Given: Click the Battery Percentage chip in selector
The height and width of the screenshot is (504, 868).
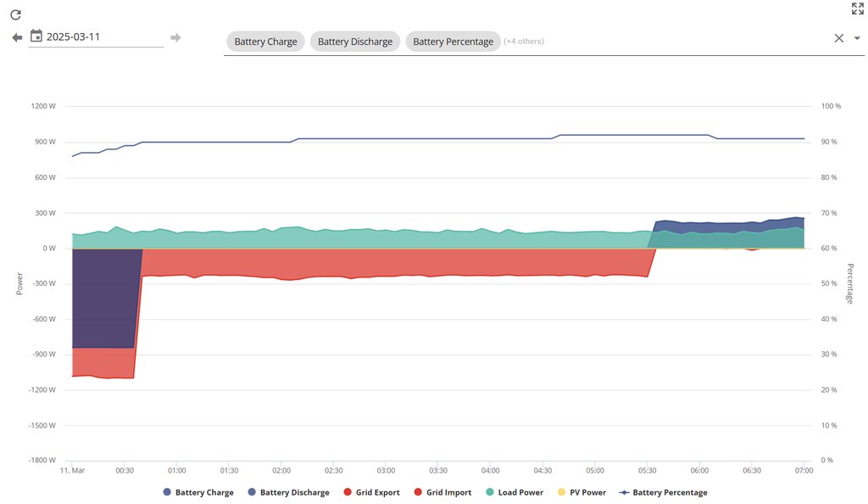Looking at the screenshot, I should tap(453, 42).
